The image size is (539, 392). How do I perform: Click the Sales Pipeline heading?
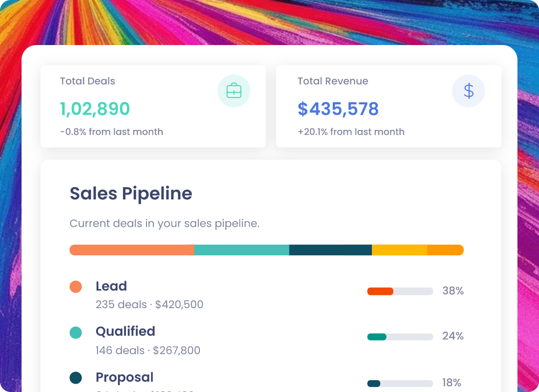pyautogui.click(x=131, y=194)
